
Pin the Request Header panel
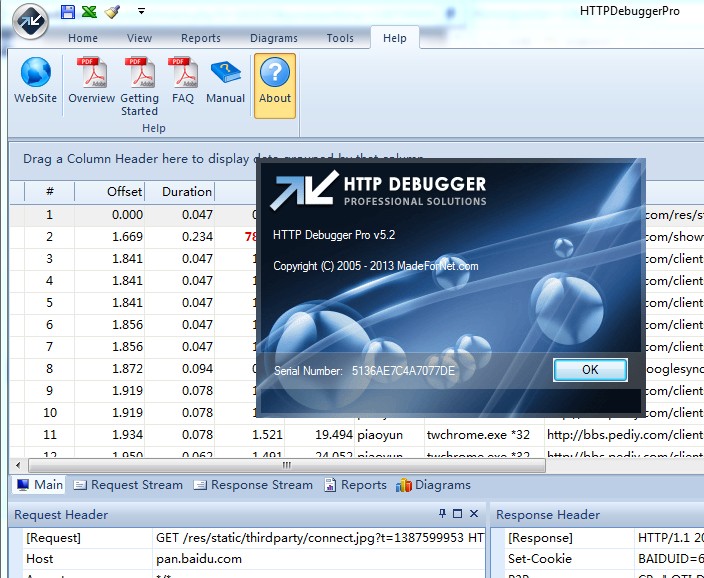click(443, 513)
